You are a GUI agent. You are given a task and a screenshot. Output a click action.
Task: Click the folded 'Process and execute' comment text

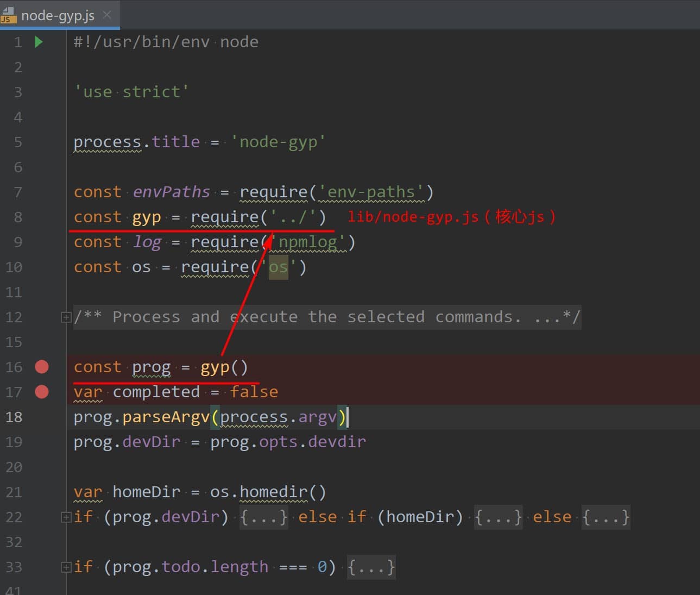point(327,317)
